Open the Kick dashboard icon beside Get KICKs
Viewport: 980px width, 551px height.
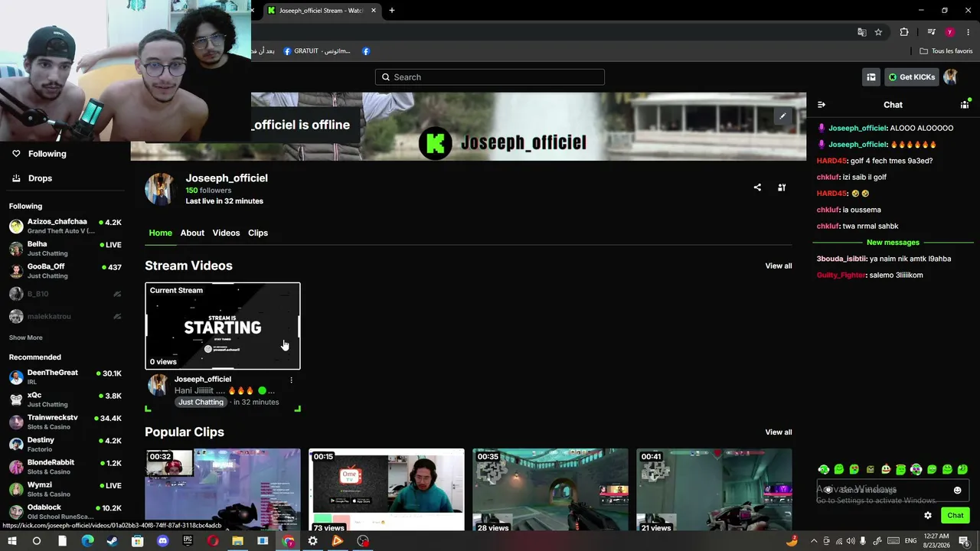coord(871,77)
